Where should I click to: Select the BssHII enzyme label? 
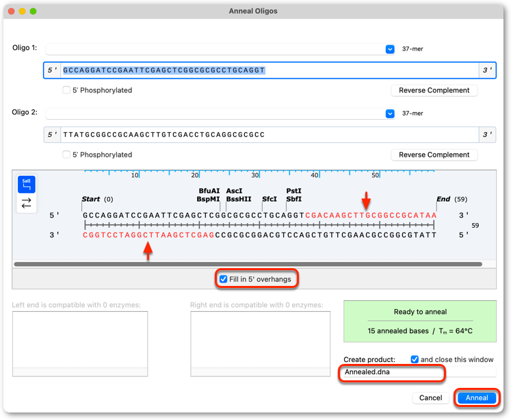(x=239, y=199)
